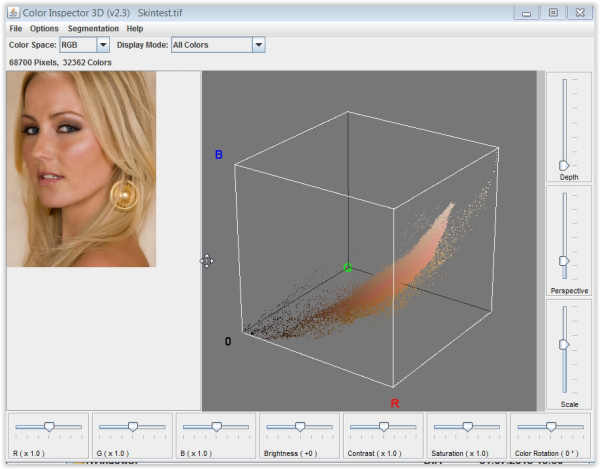The width and height of the screenshot is (600, 469).
Task: Click the Color Rotation slider handle
Action: pyautogui.click(x=550, y=426)
